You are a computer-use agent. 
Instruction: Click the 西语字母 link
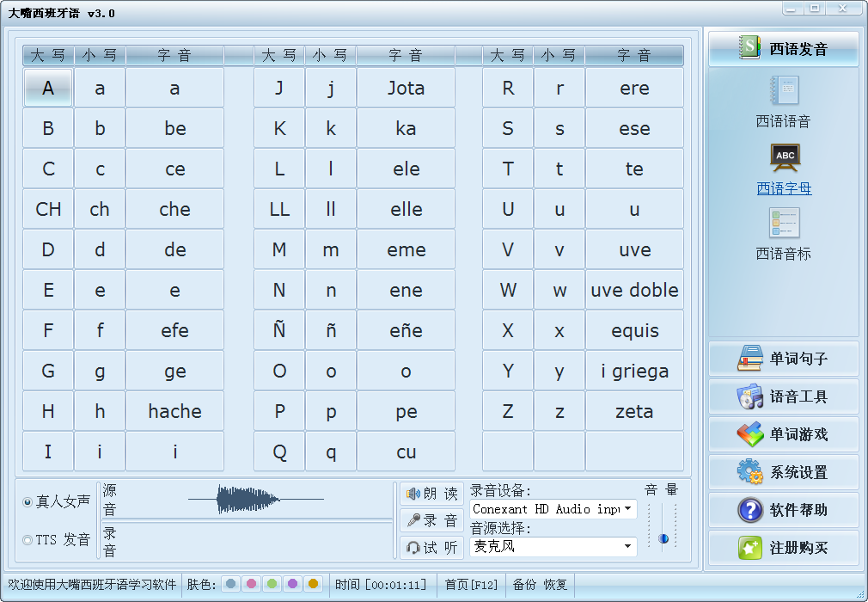[784, 188]
